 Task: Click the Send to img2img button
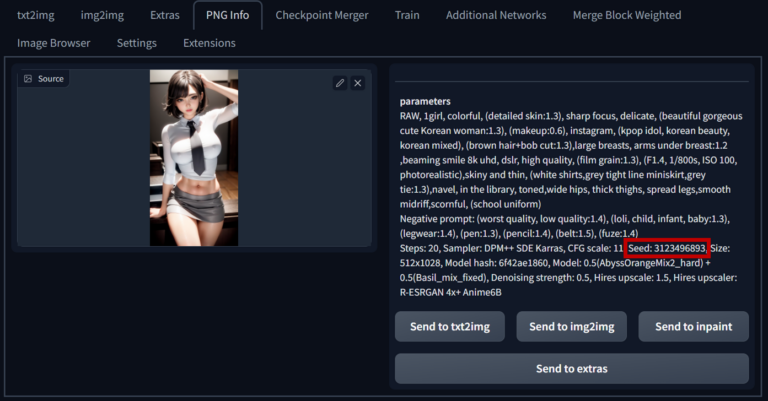point(572,327)
